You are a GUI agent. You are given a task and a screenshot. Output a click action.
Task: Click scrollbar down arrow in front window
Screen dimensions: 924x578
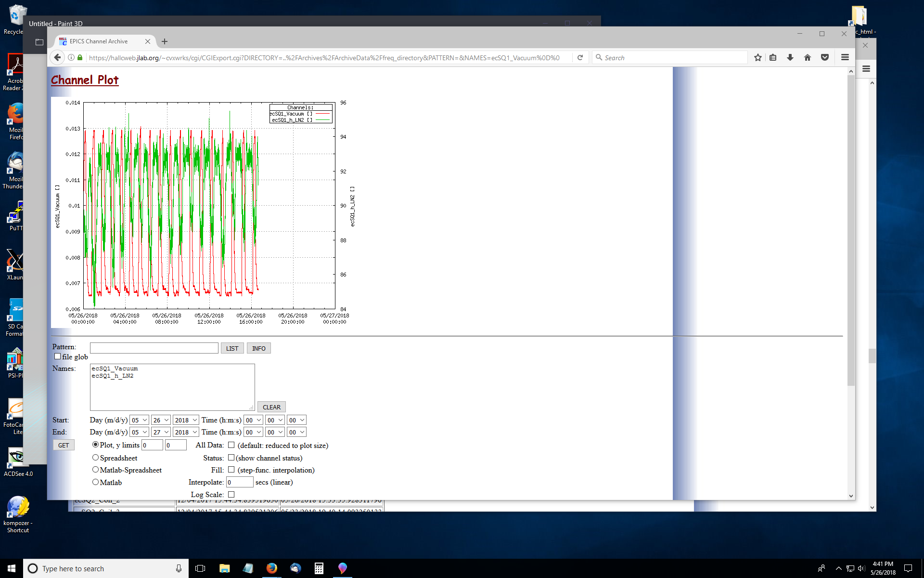click(851, 496)
